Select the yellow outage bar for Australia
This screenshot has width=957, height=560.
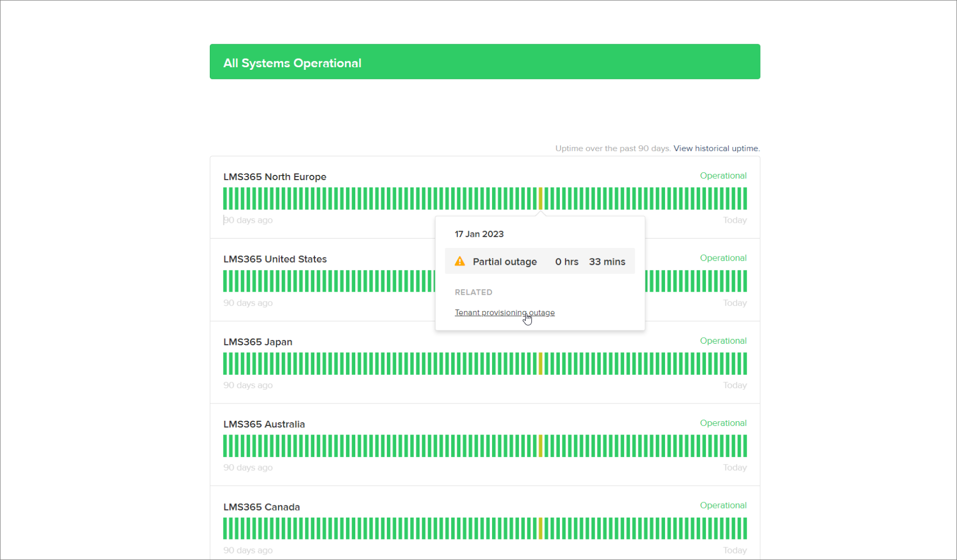(x=541, y=446)
